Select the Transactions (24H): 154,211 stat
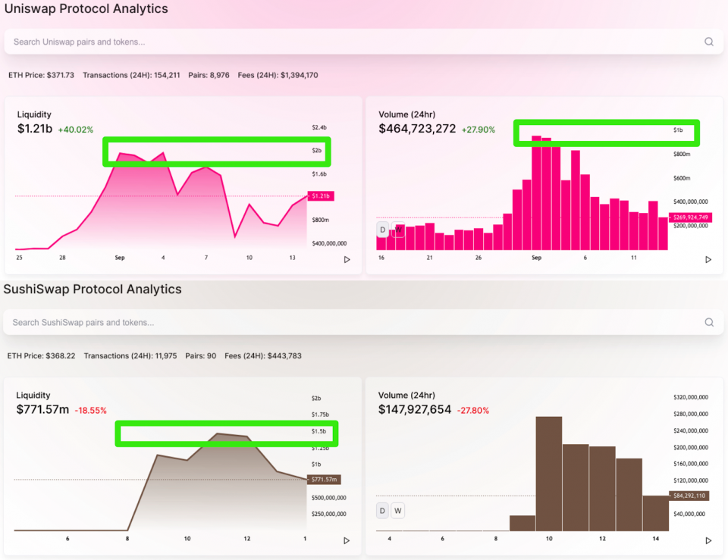 [x=131, y=75]
